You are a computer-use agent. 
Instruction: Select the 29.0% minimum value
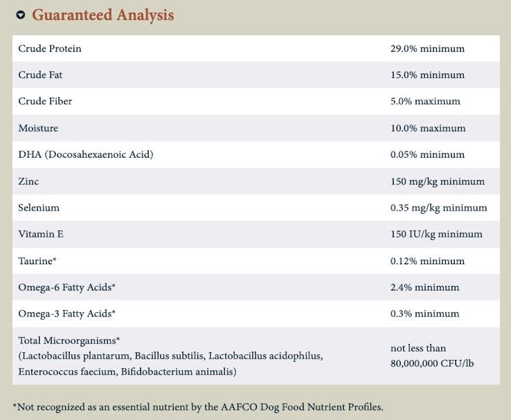pyautogui.click(x=427, y=49)
